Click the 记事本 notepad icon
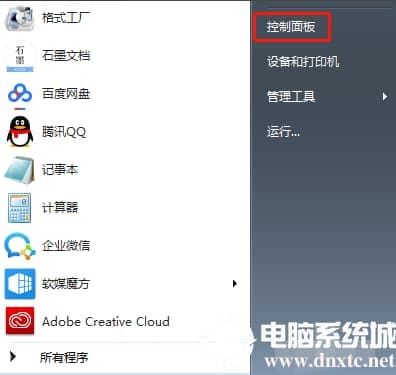The image size is (396, 375). [x=19, y=170]
